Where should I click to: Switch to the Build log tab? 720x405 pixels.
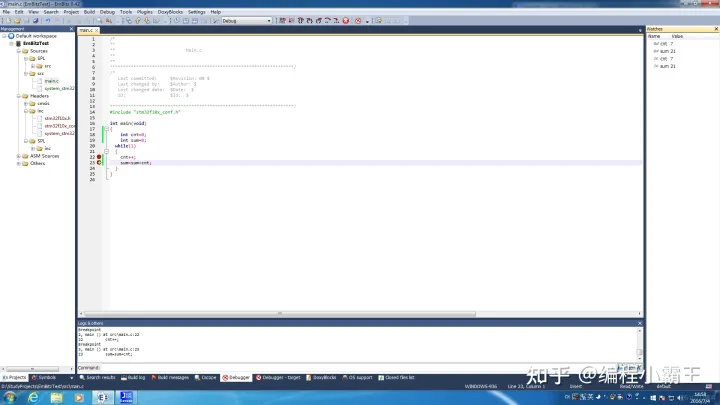click(133, 377)
